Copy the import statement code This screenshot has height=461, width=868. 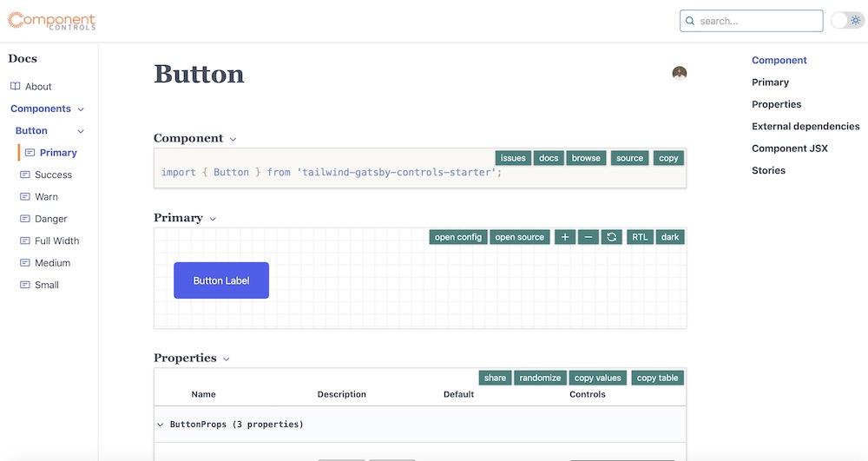[668, 158]
